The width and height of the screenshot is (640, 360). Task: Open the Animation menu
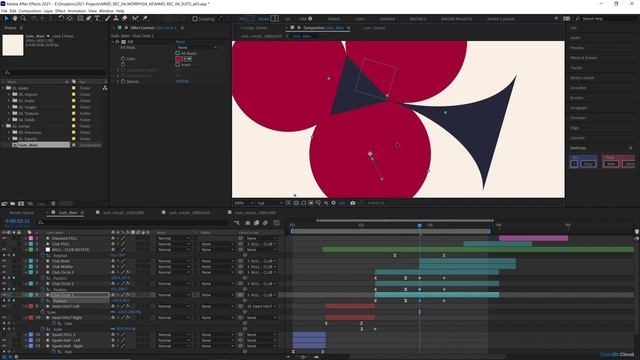[x=76, y=11]
